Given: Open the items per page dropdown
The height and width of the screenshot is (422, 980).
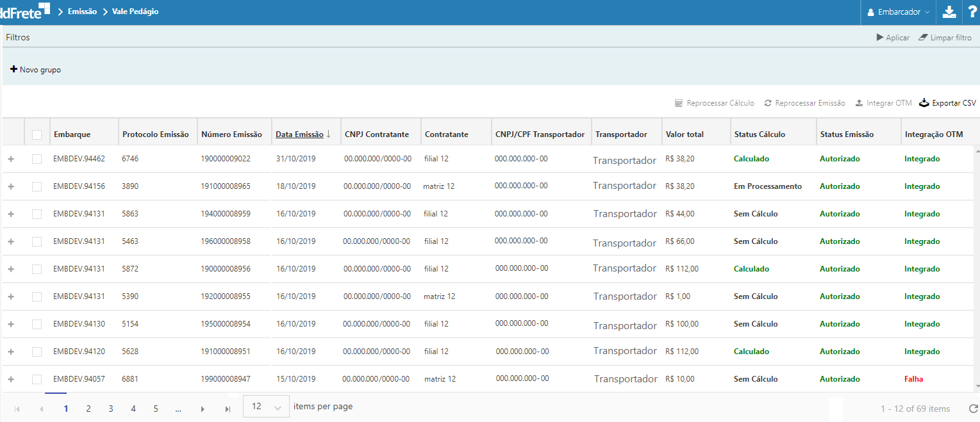Looking at the screenshot, I should click(266, 407).
